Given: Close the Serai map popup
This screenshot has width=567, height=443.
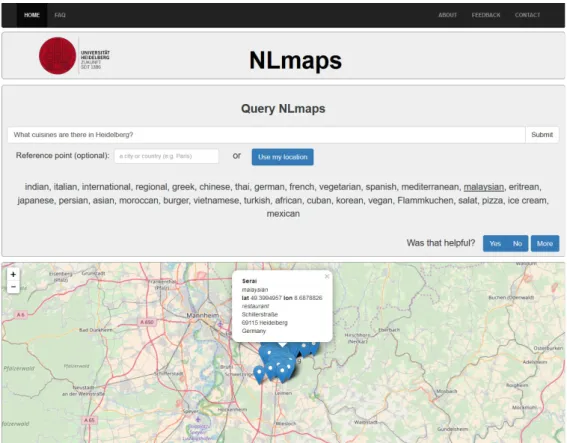Looking at the screenshot, I should [x=327, y=276].
